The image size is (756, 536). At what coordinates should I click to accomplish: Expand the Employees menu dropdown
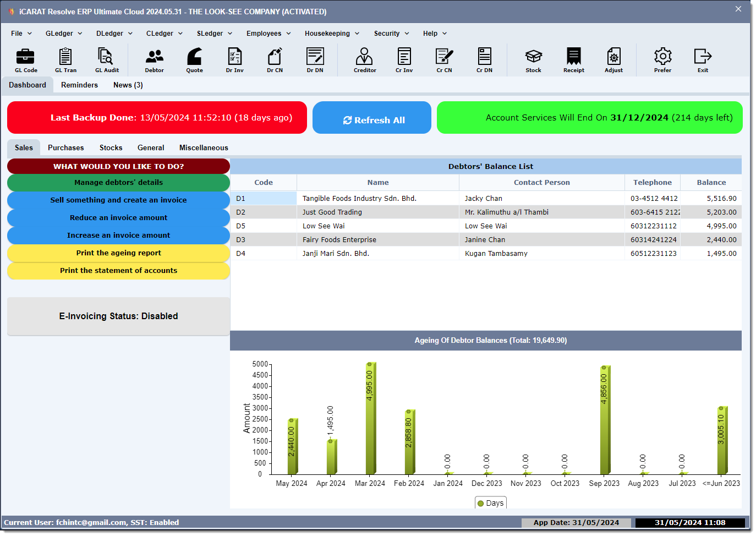(x=269, y=34)
